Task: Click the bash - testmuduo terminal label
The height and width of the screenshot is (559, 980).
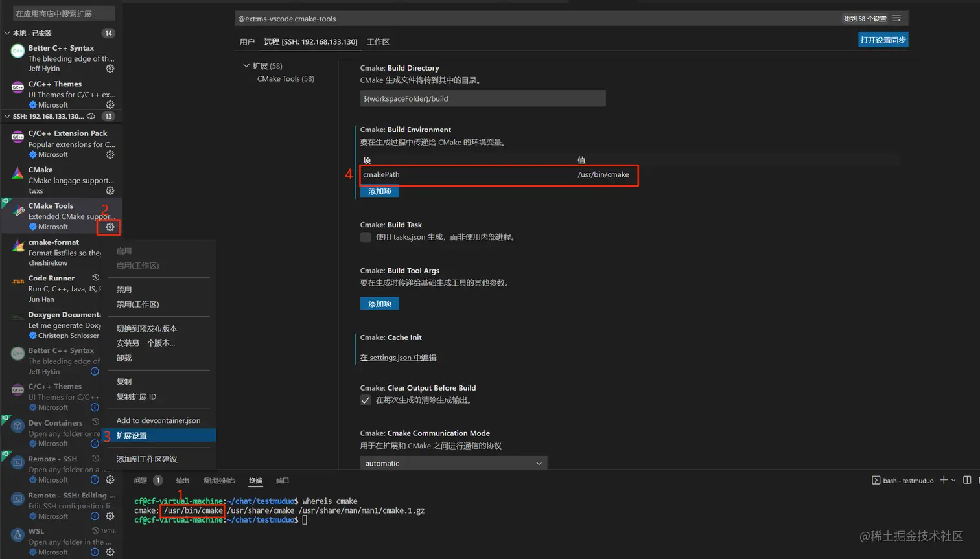Action: pyautogui.click(x=908, y=481)
